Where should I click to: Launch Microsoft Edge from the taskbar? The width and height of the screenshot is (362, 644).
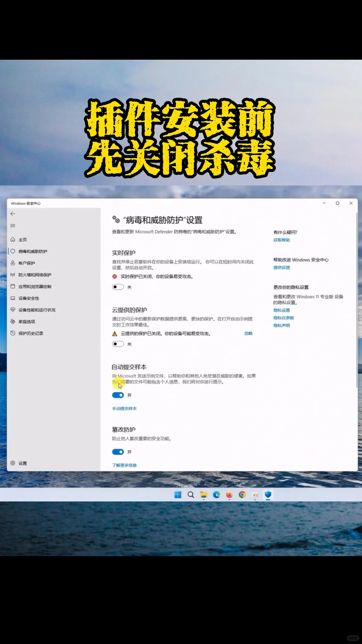point(217,495)
